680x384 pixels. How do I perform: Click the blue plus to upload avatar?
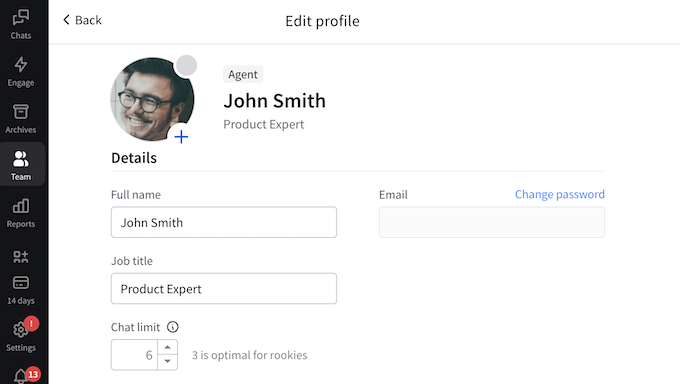click(181, 137)
